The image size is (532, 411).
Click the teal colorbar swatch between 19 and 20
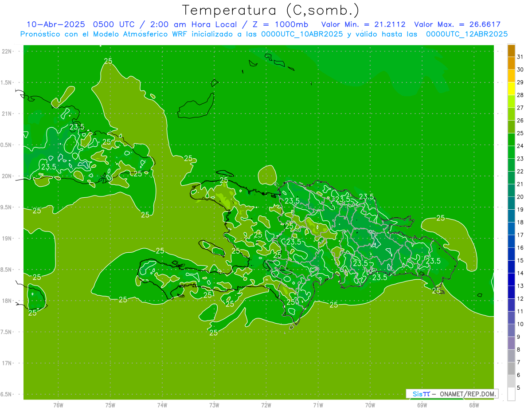click(511, 203)
